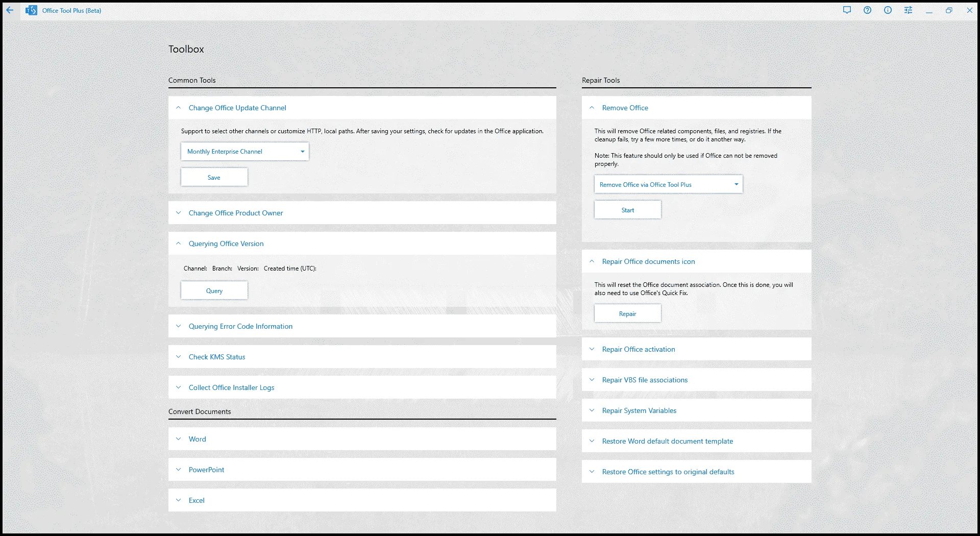The image size is (980, 536).
Task: Click the Repair button
Action: click(x=628, y=313)
